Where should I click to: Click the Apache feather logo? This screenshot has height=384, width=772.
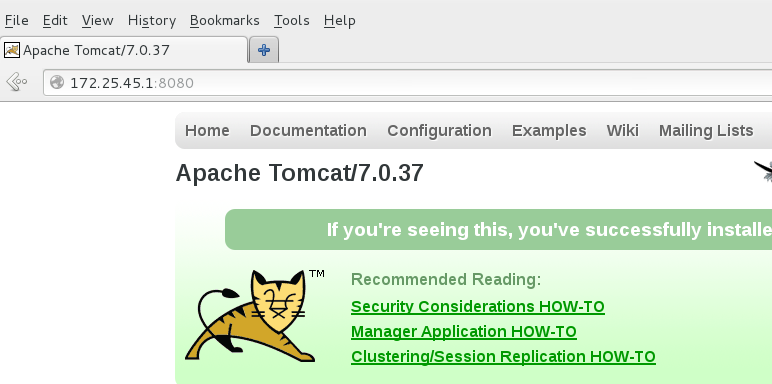[x=763, y=171]
